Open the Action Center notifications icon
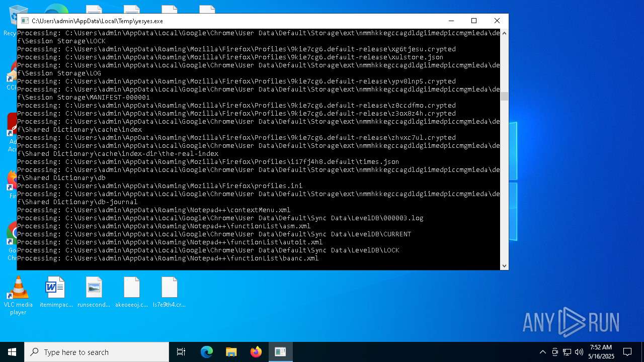Image resolution: width=644 pixels, height=362 pixels. pos(627,352)
